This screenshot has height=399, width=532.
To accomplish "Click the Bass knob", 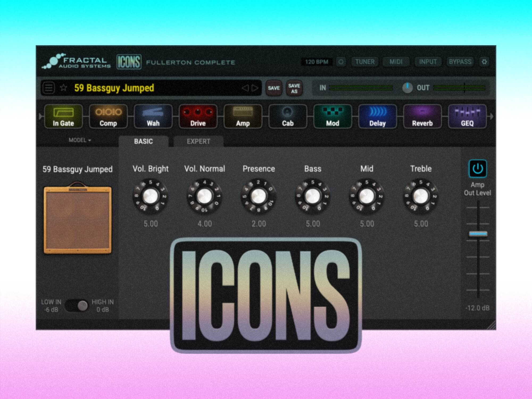I will [313, 197].
